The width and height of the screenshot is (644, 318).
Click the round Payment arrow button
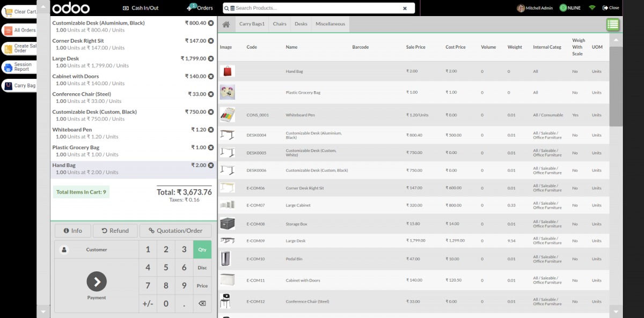pyautogui.click(x=97, y=282)
